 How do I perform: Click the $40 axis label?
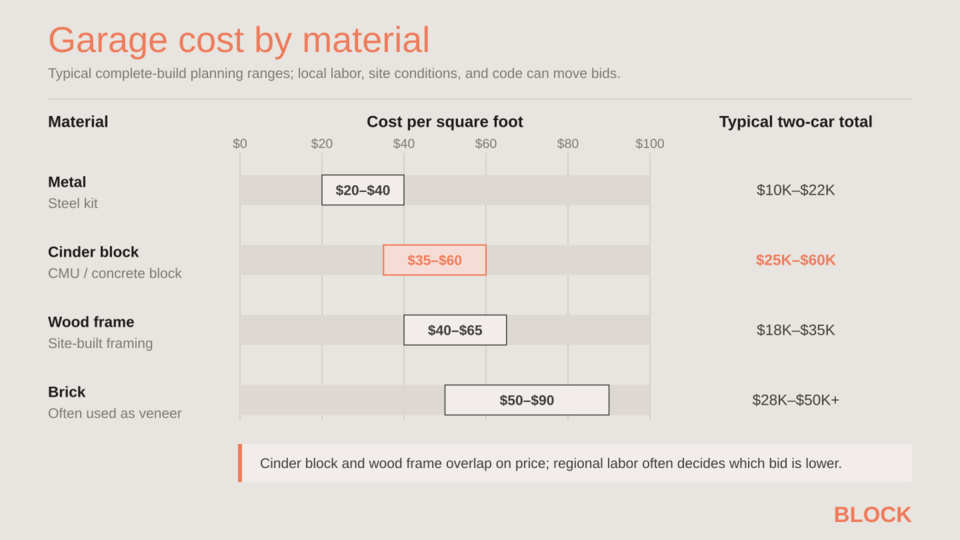403,143
